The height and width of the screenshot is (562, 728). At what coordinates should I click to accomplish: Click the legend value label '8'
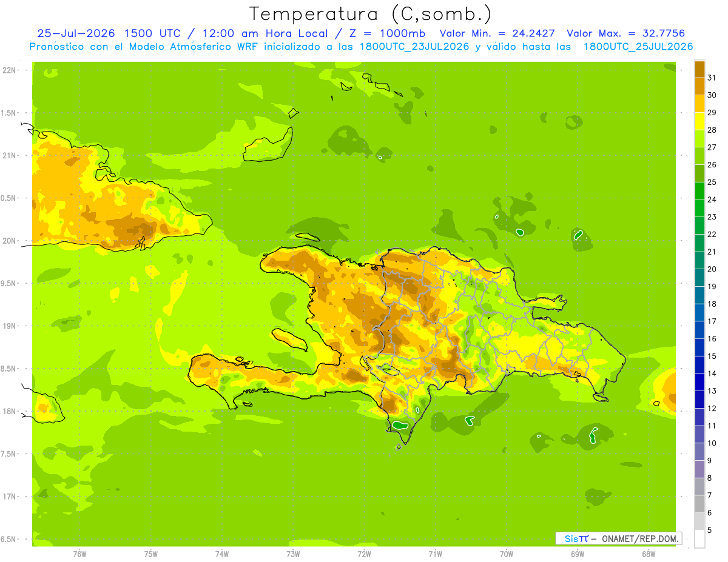(x=709, y=478)
